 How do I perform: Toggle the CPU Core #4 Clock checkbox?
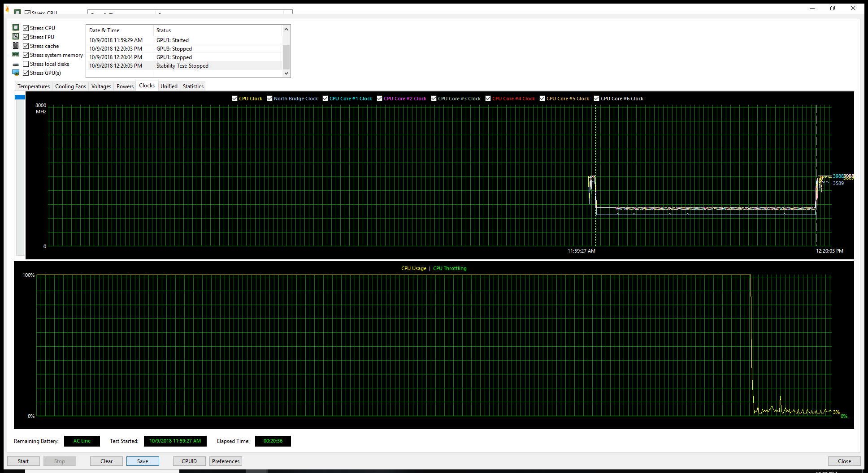(x=488, y=99)
